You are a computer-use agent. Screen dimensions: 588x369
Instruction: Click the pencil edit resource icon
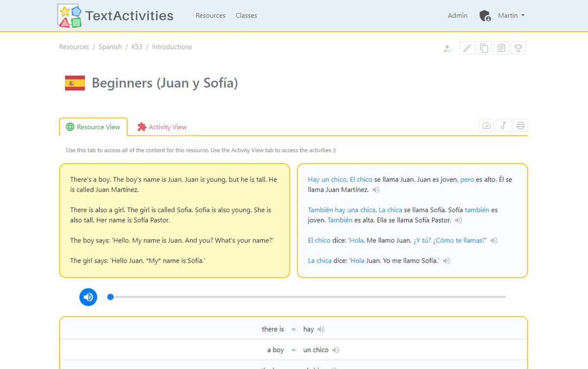tap(467, 48)
